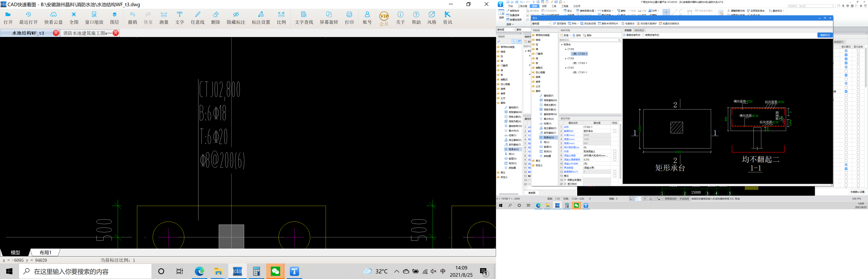Check the 附加 box for 混凝土类型 row
This screenshot has height=279, width=868.
pyautogui.click(x=615, y=155)
